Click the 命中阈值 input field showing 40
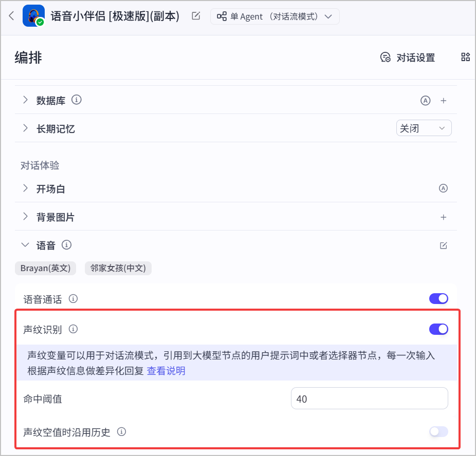Image resolution: width=476 pixels, height=456 pixels. pyautogui.click(x=370, y=398)
